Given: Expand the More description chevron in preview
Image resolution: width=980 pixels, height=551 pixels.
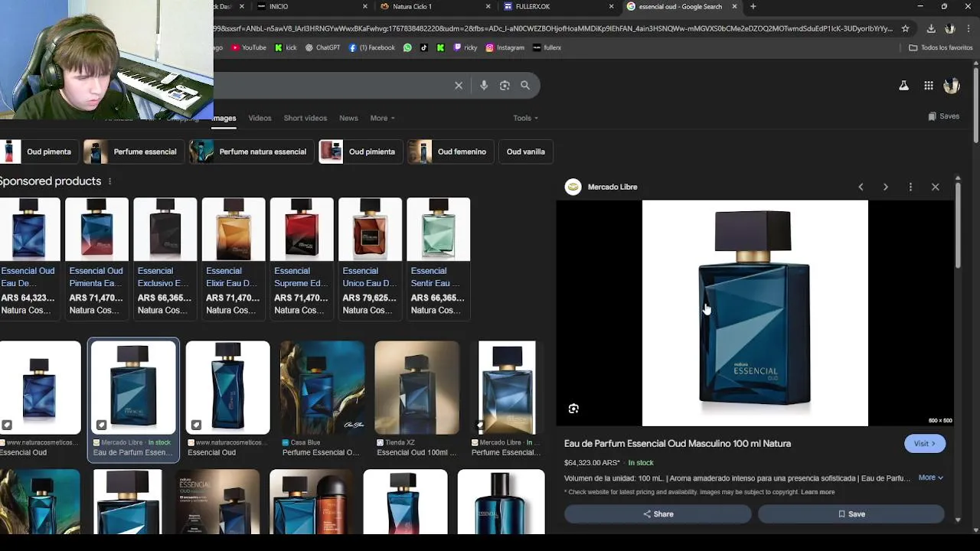Looking at the screenshot, I should click(x=930, y=478).
